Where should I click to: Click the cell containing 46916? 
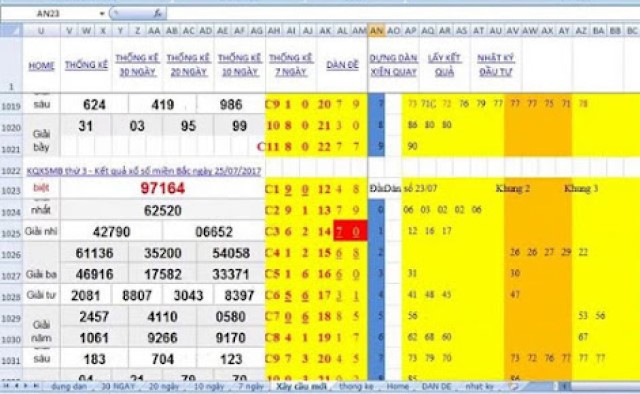coord(94,274)
